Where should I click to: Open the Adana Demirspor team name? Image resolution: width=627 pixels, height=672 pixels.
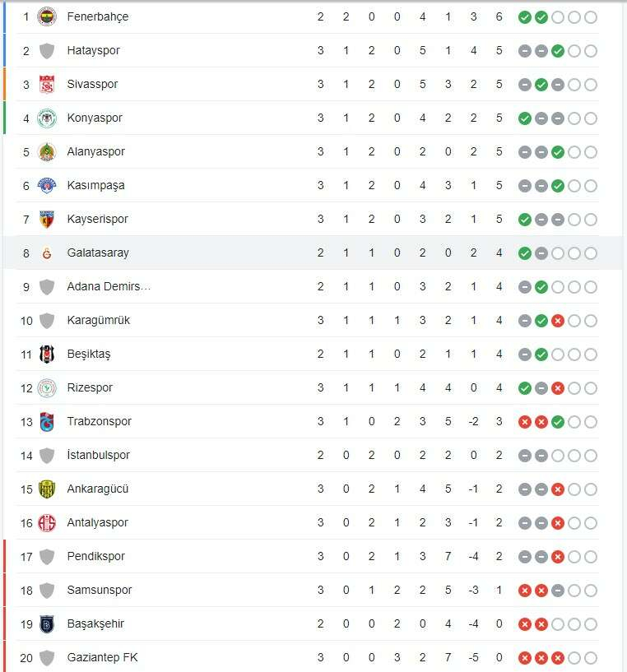point(109,287)
